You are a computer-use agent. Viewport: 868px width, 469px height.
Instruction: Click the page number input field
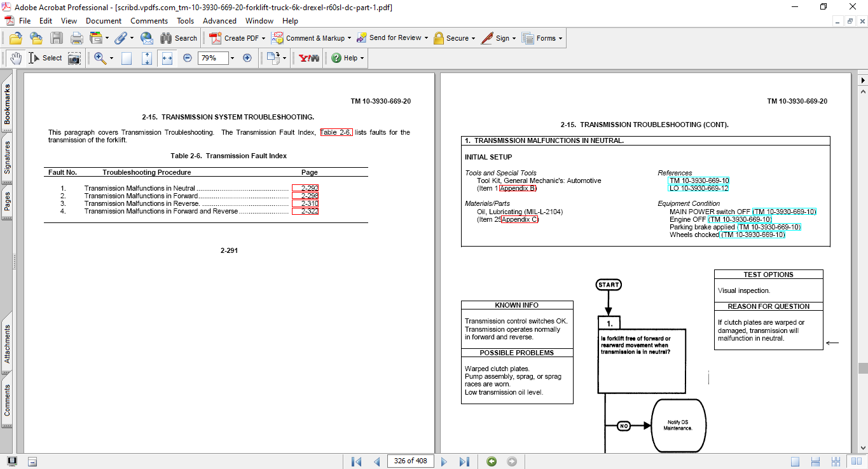(410, 461)
